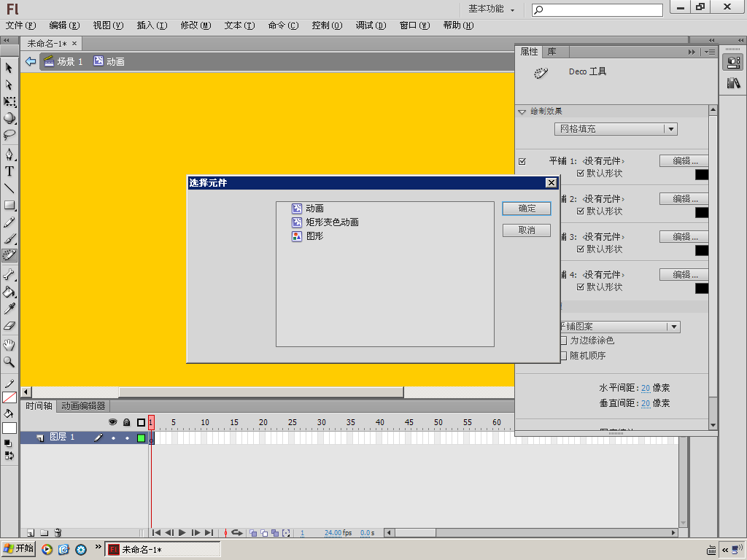Image resolution: width=747 pixels, height=560 pixels.
Task: Click the back arrow in edit bar
Action: click(x=31, y=61)
